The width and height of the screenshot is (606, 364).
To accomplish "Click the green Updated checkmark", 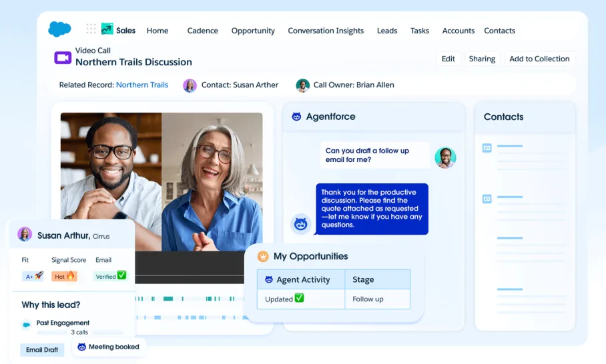I will coord(300,298).
